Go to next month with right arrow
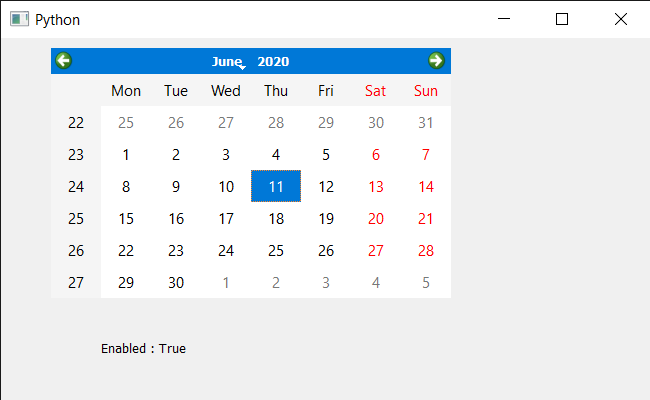 436,61
